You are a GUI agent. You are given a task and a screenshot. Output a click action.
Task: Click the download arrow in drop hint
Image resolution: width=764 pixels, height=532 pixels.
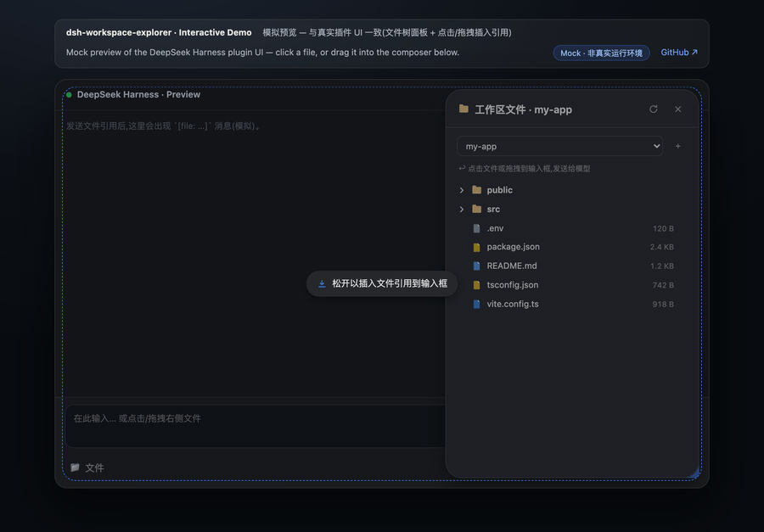(x=322, y=283)
